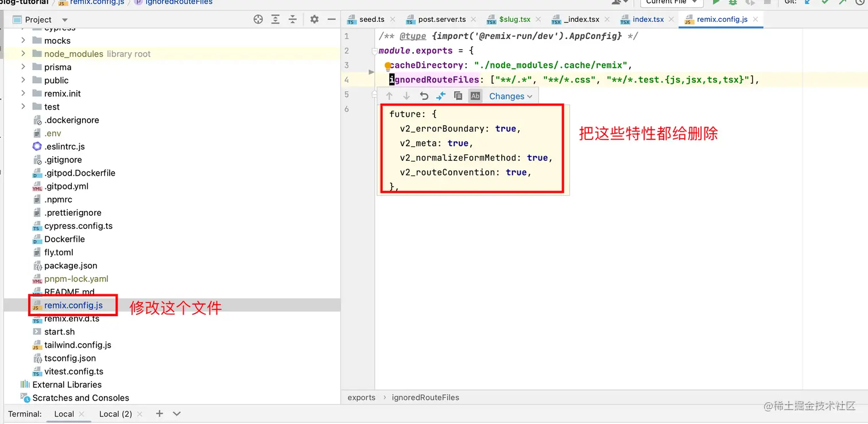Toggle the Ab highlight words button
Viewport: 868px width, 424px height.
[475, 96]
